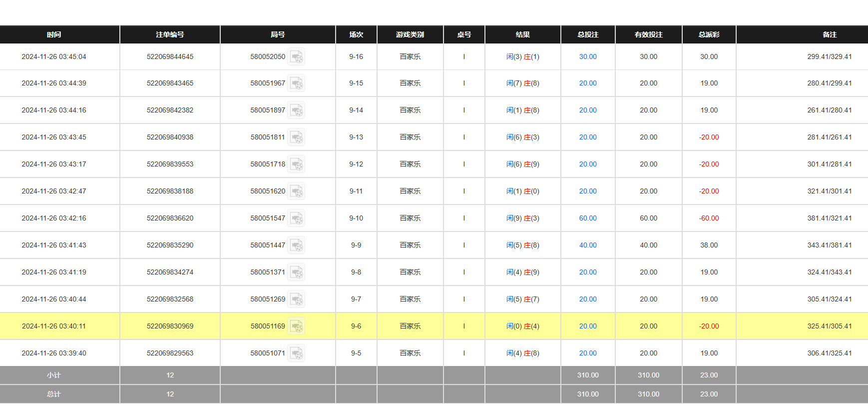Open the blue 40.00 total bet amount
The width and height of the screenshot is (868, 413).
588,245
